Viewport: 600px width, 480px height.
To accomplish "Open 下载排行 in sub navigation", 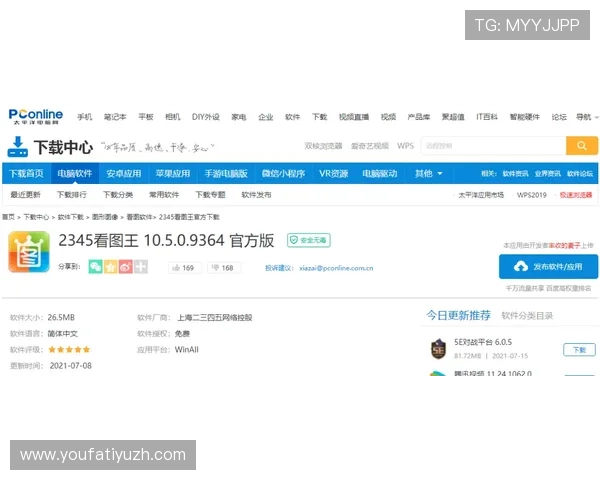I will tap(72, 195).
